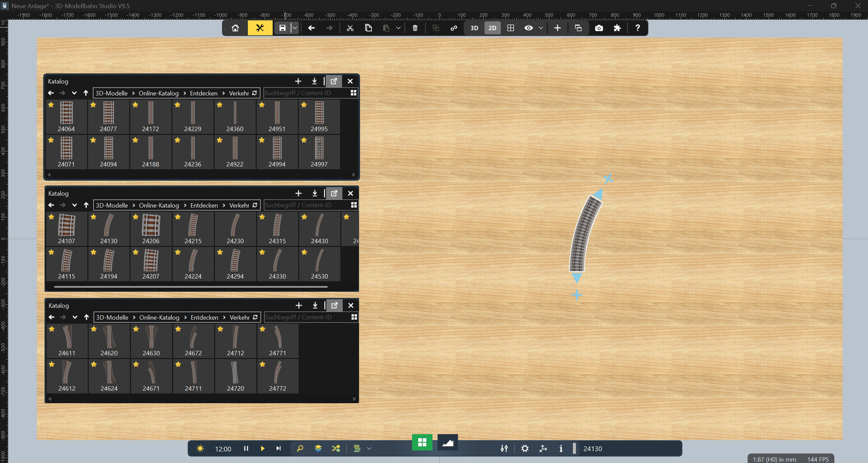Toggle the yellow tools edit mode button

pos(260,28)
